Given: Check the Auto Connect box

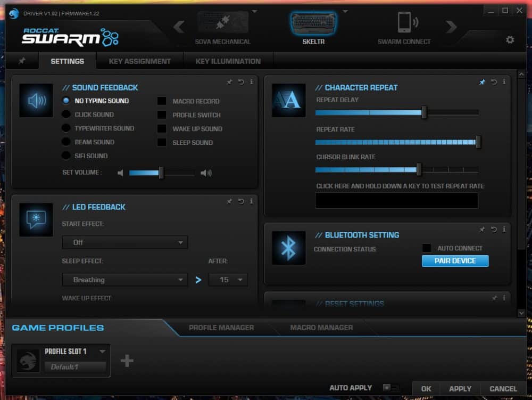Looking at the screenshot, I should tap(427, 248).
